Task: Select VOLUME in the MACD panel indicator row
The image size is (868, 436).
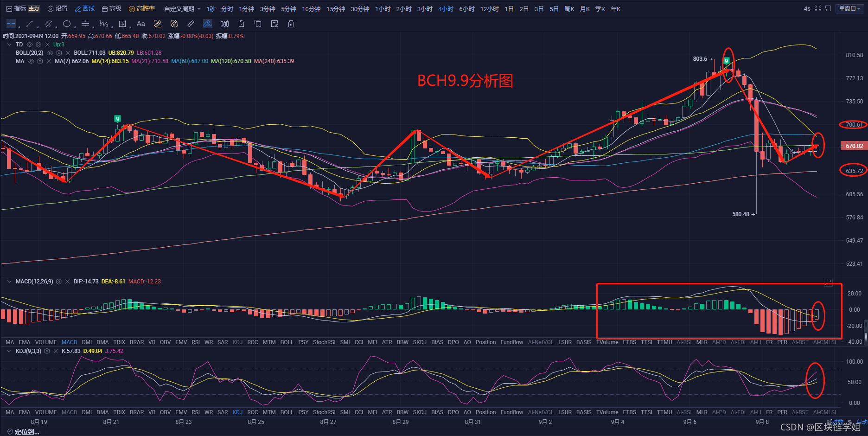Action: coord(46,342)
